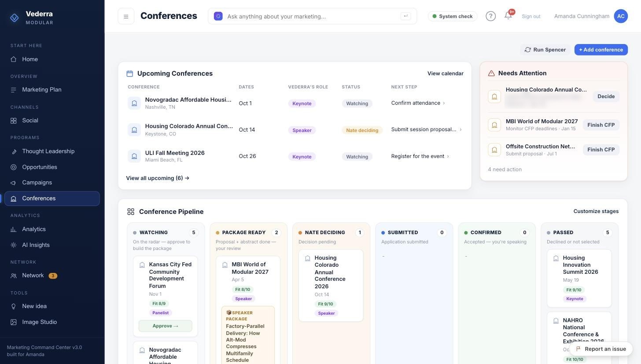This screenshot has height=364, width=641.
Task: Click the Passed column header
Action: pos(563,232)
